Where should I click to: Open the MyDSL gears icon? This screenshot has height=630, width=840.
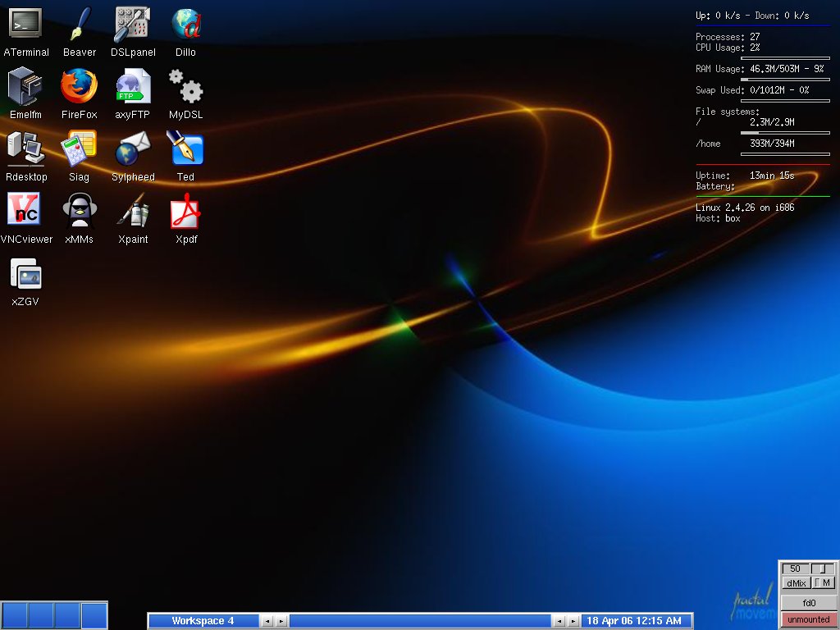click(185, 85)
